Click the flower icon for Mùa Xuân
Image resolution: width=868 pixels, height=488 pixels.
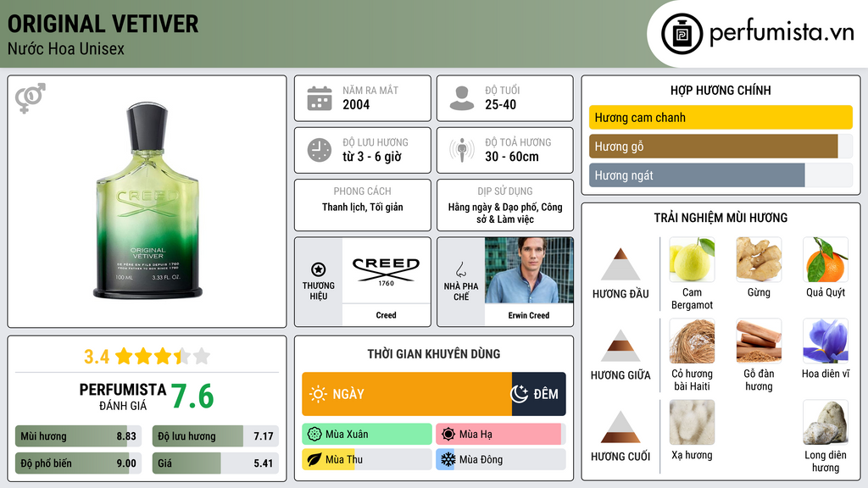314,435
